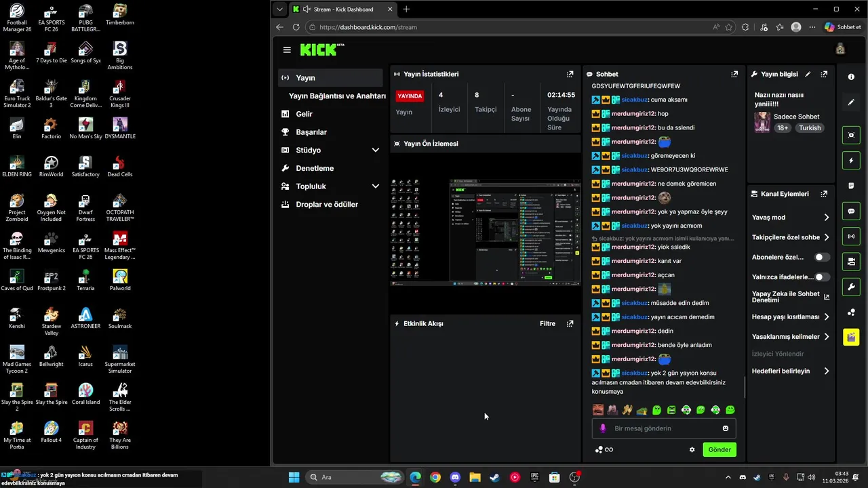Viewport: 868px width, 488px height.
Task: Open the Stardew Valley desktop shortcut
Action: 51,321
